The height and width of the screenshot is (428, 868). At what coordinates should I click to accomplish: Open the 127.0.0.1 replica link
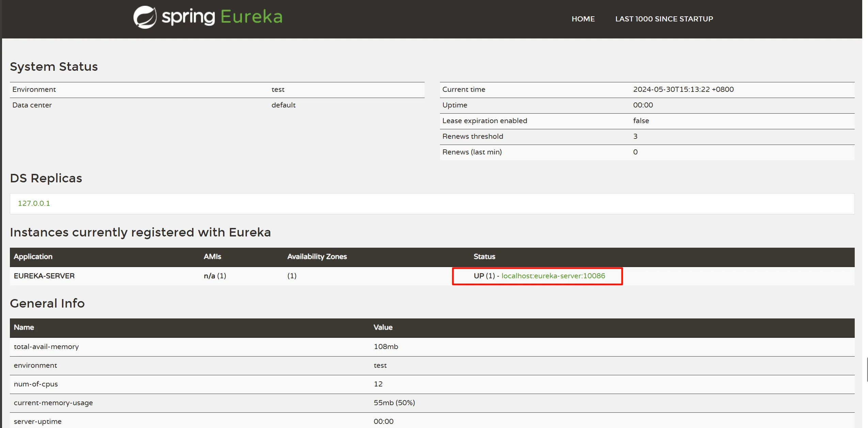[34, 203]
